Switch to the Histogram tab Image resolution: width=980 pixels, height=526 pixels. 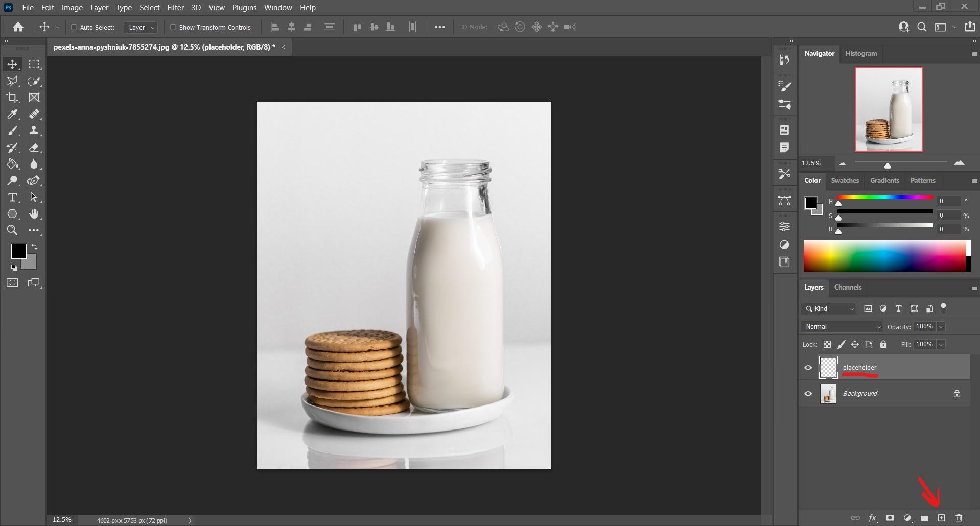[861, 53]
